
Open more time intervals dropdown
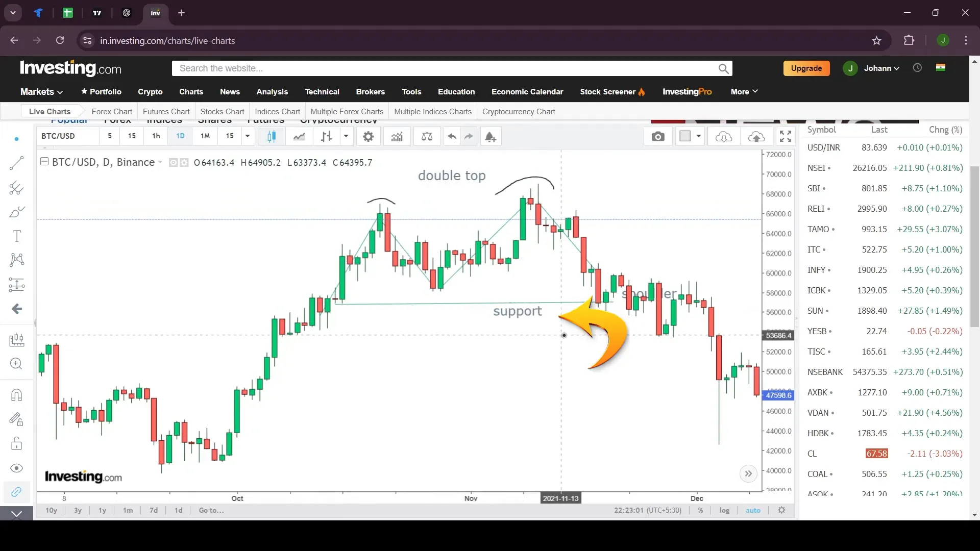click(248, 136)
